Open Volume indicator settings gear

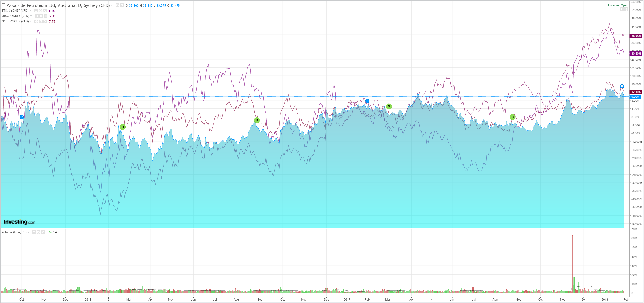point(38,232)
